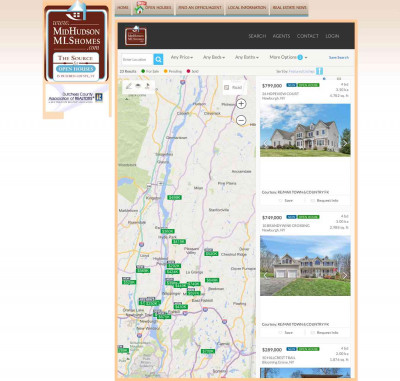The width and height of the screenshot is (400, 381).
Task: Click green price marker north of Hyde Park label
Action: click(x=167, y=231)
